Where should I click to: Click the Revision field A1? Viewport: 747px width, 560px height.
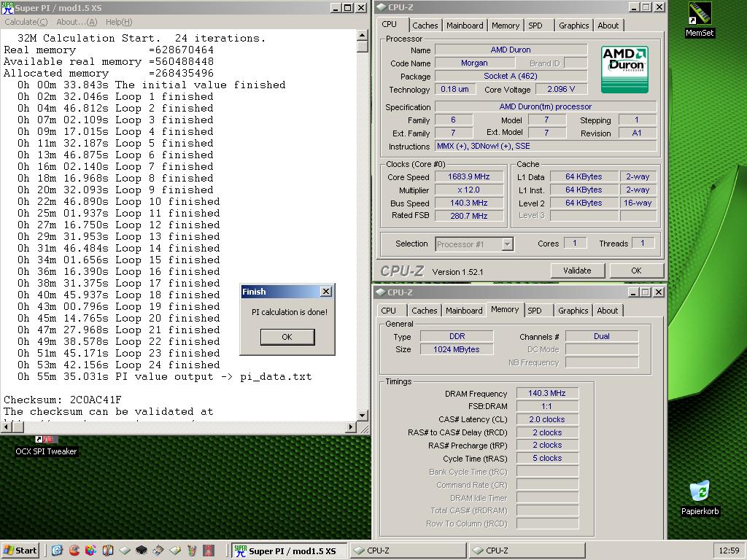tap(637, 133)
